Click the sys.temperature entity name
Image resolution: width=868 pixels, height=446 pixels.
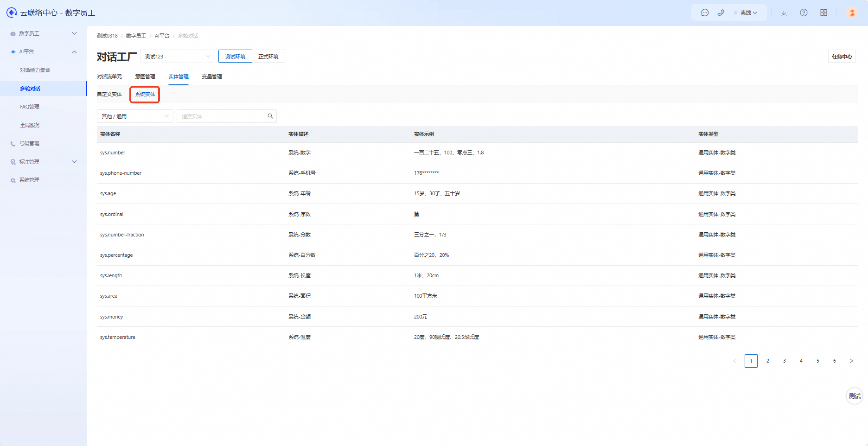118,337
